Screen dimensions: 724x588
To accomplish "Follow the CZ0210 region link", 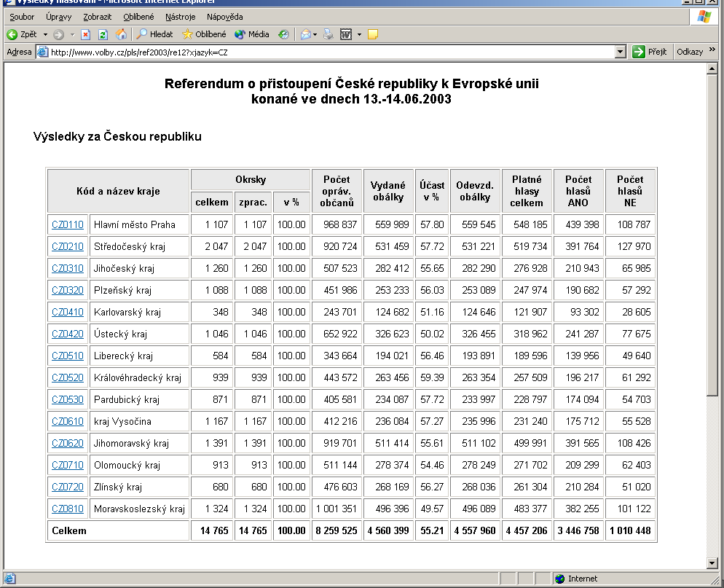I will pos(68,247).
